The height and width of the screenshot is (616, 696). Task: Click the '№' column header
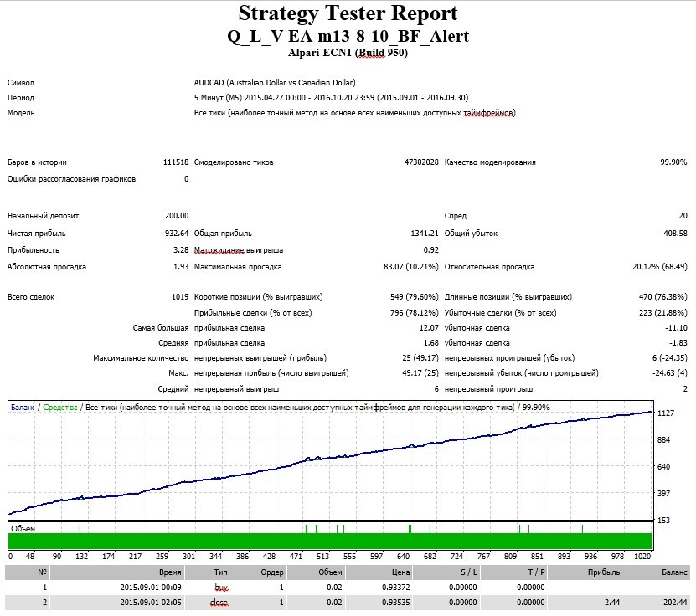click(x=42, y=572)
